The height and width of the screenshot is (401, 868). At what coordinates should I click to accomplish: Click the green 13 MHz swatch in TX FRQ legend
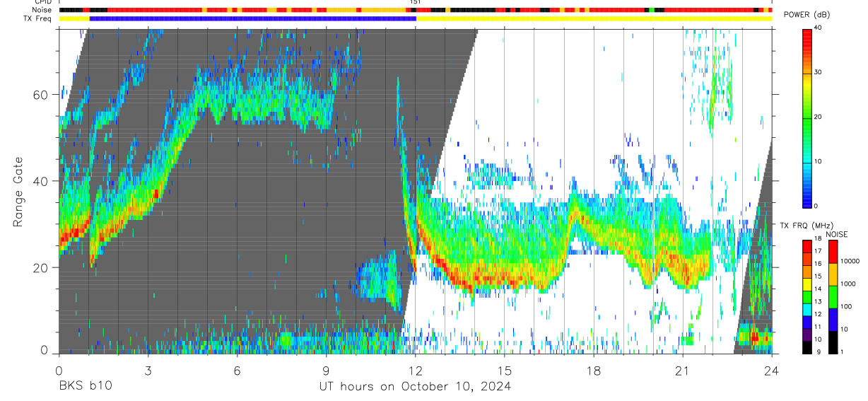pos(807,297)
